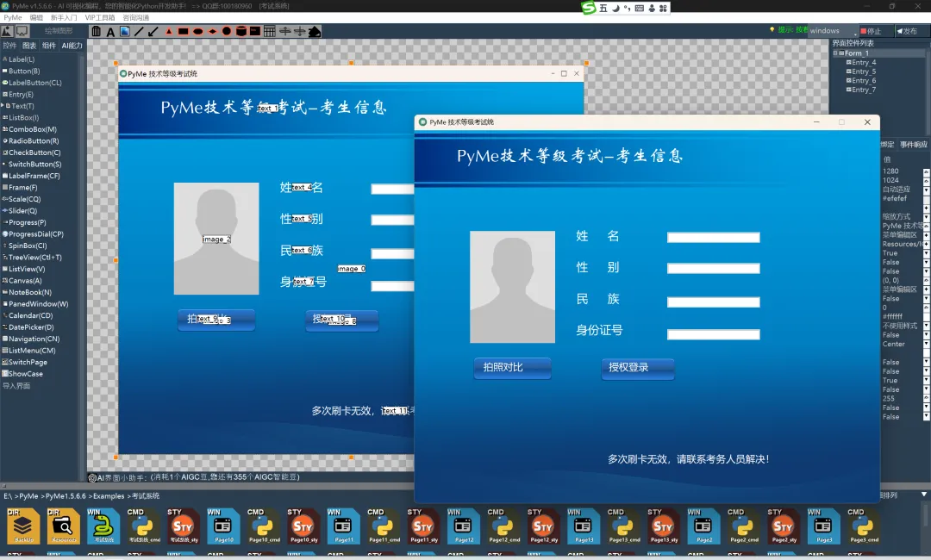The width and height of the screenshot is (931, 560).
Task: Switch to the AI能力 tab
Action: (72, 46)
